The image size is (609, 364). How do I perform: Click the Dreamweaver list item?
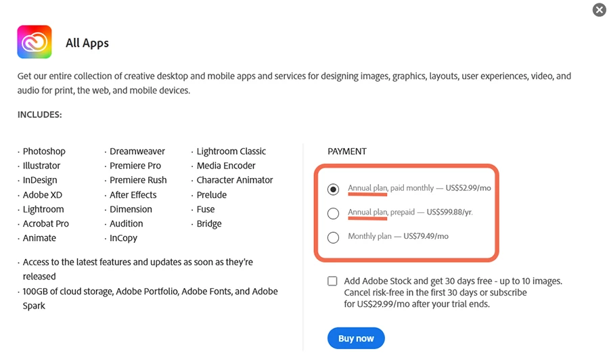pos(137,151)
